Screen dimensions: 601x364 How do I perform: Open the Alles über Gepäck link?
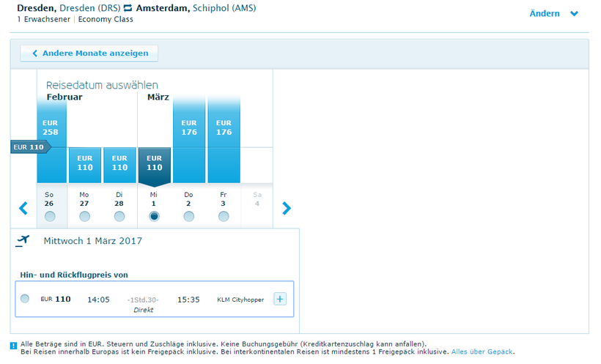pos(482,352)
